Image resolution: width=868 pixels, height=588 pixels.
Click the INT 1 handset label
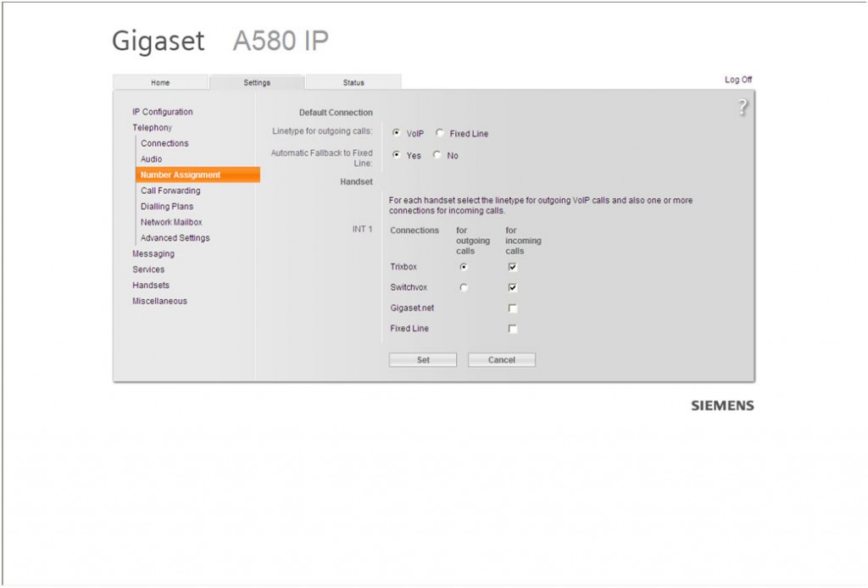pos(363,229)
